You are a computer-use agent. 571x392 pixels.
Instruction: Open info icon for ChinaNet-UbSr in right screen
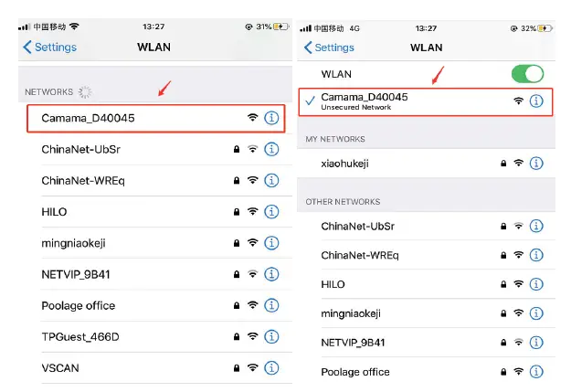tap(536, 226)
